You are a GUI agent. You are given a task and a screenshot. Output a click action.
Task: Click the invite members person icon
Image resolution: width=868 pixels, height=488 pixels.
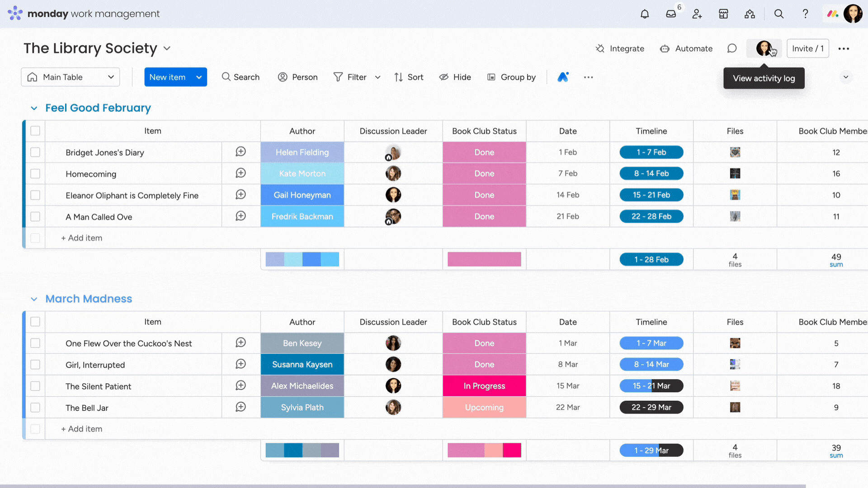tap(697, 14)
